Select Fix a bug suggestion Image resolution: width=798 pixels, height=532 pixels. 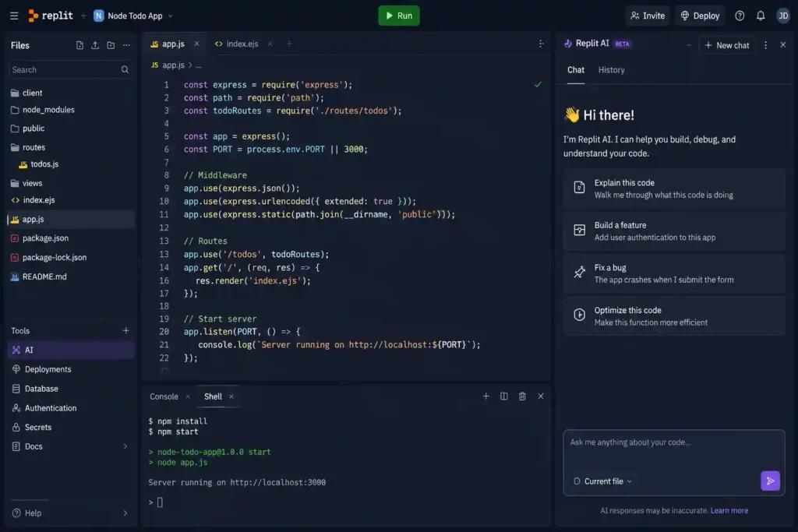pyautogui.click(x=674, y=273)
